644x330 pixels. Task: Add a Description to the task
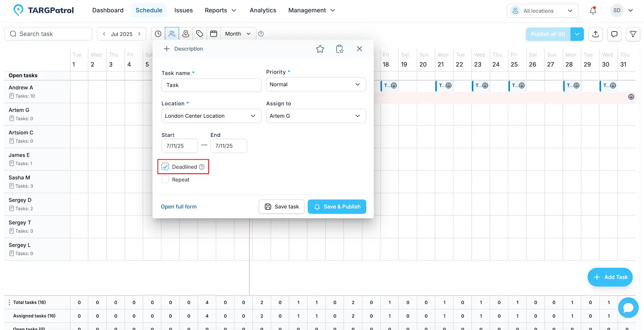tap(183, 49)
